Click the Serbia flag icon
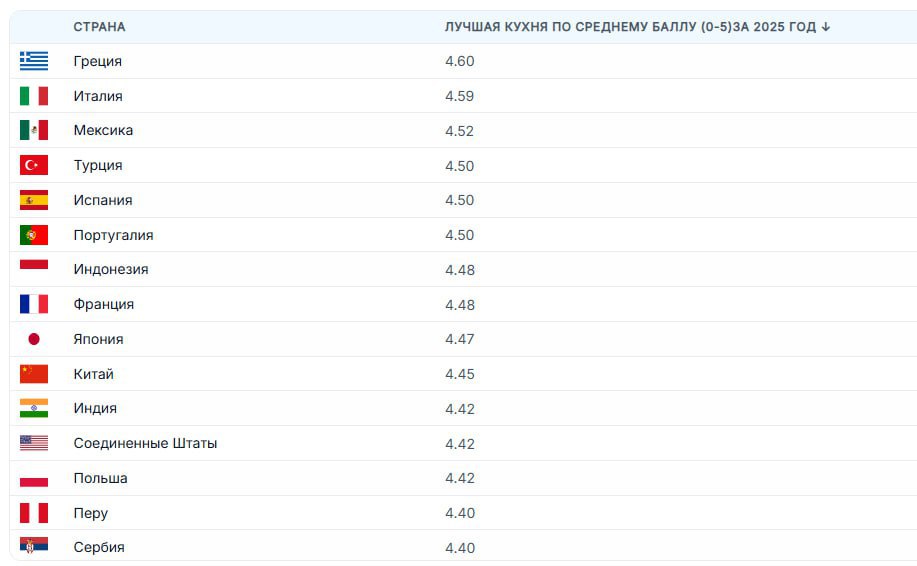Screen dimensions: 917x566 (x=34, y=547)
